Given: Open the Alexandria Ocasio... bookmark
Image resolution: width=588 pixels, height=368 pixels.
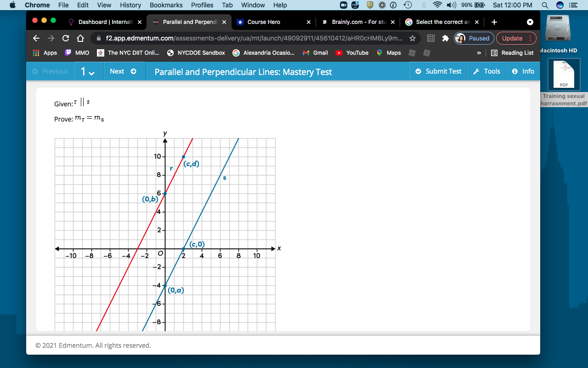Looking at the screenshot, I should coord(264,53).
